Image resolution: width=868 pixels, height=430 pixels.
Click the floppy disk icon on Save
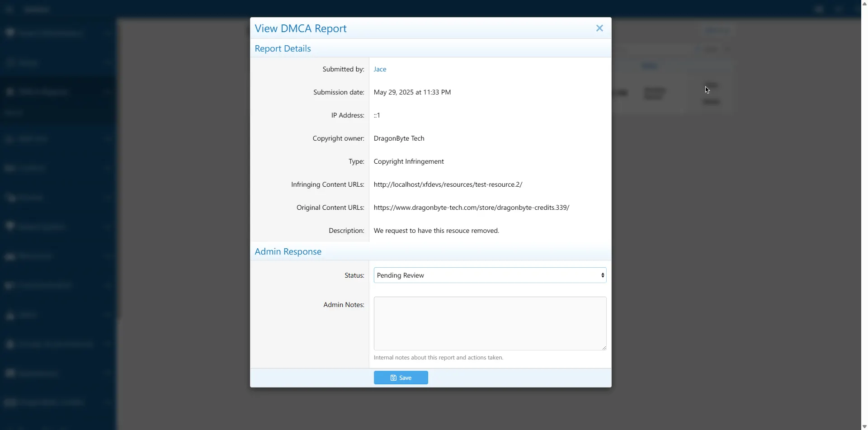[x=393, y=378]
